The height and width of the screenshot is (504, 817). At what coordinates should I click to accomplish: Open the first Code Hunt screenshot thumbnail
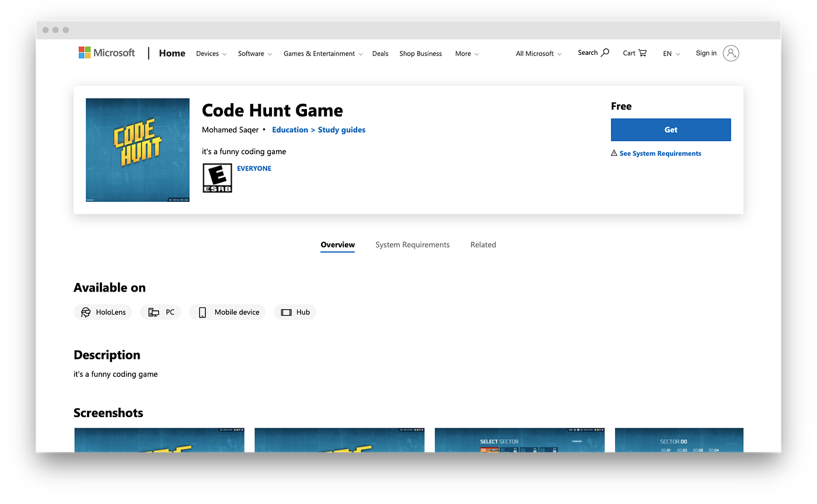coord(159,440)
